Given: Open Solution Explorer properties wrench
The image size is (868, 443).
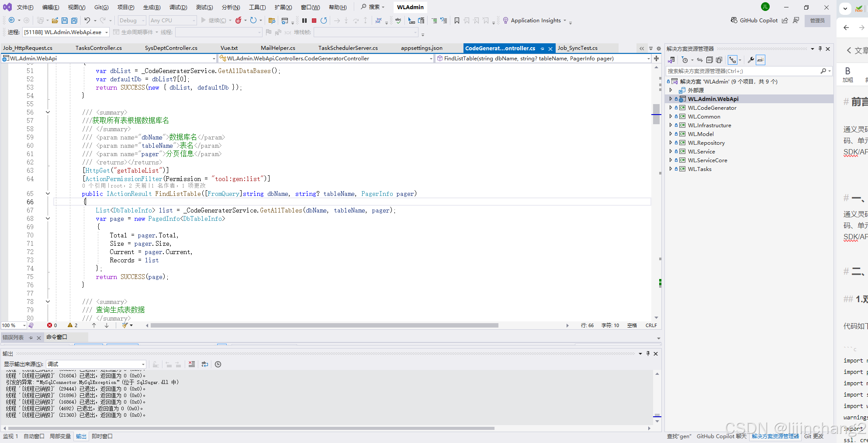Looking at the screenshot, I should point(751,60).
